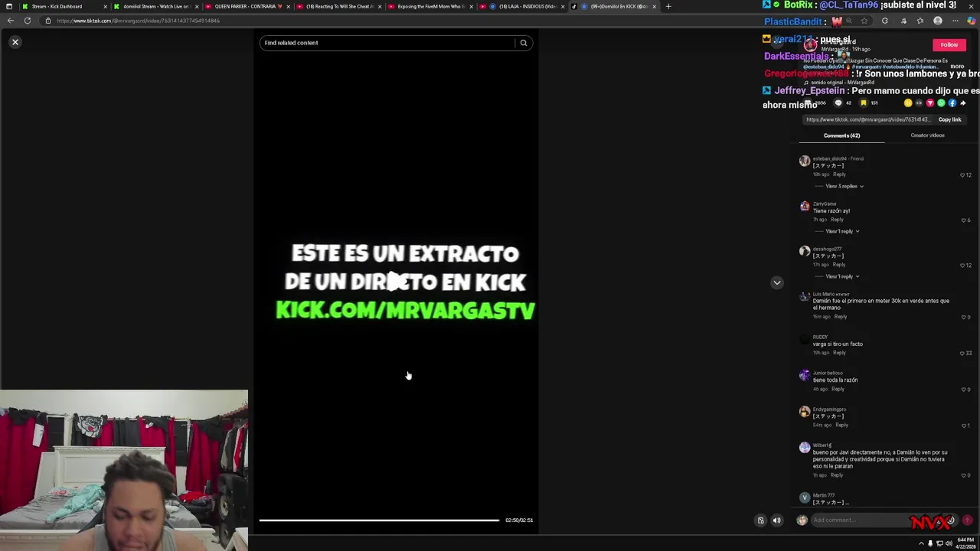Expand description with more
The width and height of the screenshot is (980, 551).
point(957,67)
